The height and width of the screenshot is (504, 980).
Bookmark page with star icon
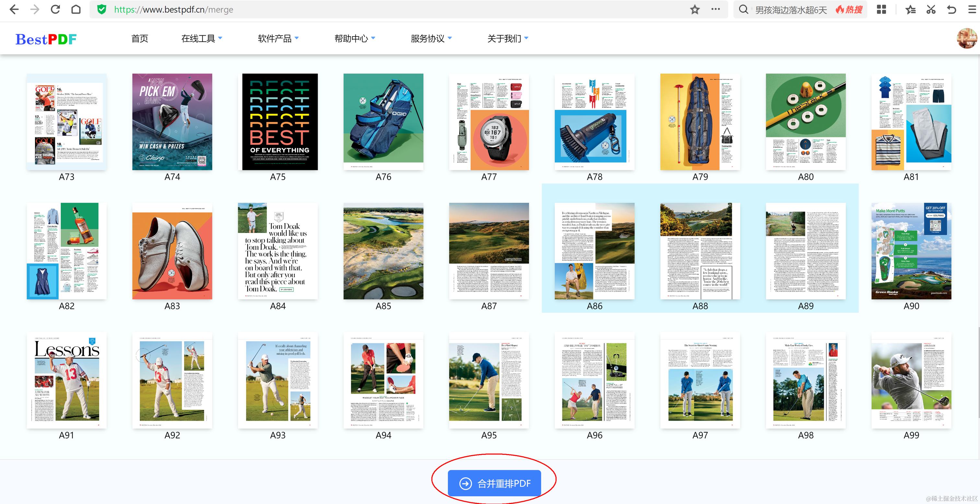click(695, 9)
